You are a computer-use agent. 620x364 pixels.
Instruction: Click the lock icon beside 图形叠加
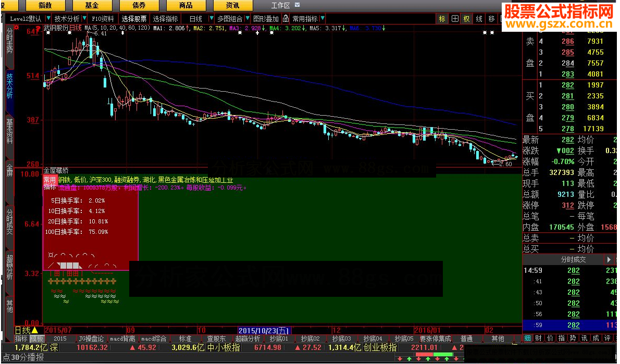tap(286, 19)
